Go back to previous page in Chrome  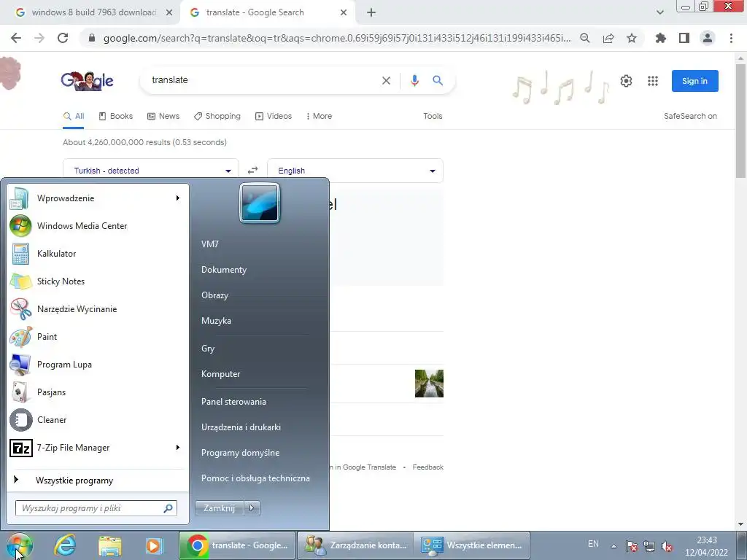coord(16,38)
